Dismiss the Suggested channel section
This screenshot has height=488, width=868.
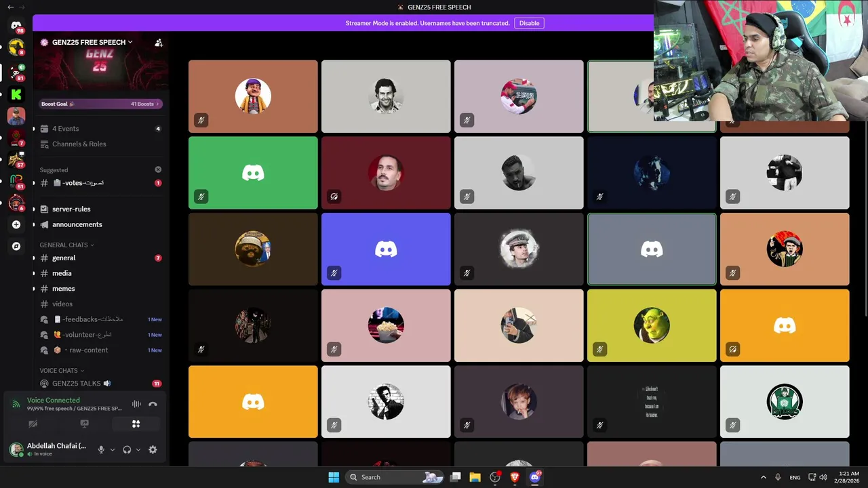[x=158, y=169]
